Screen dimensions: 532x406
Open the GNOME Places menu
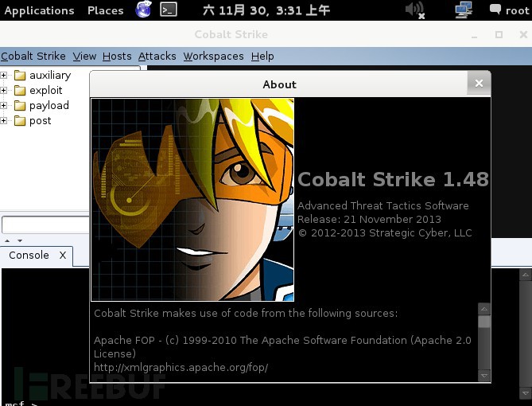click(x=105, y=10)
